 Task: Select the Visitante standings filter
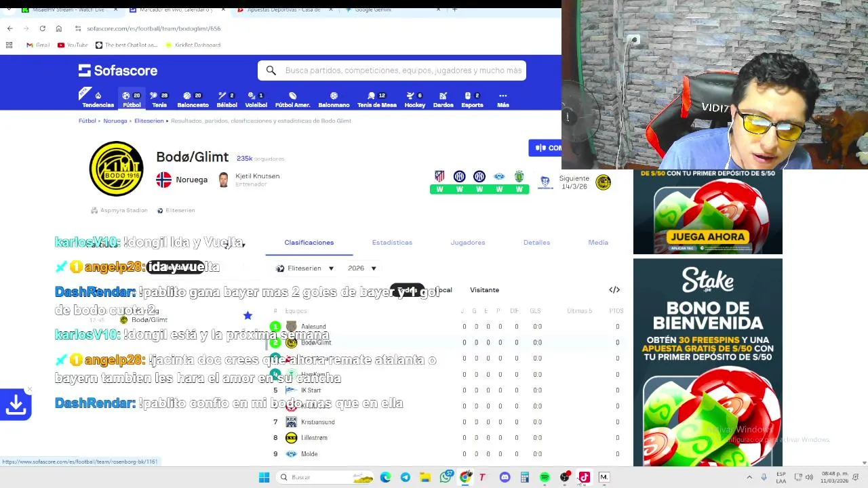click(484, 290)
